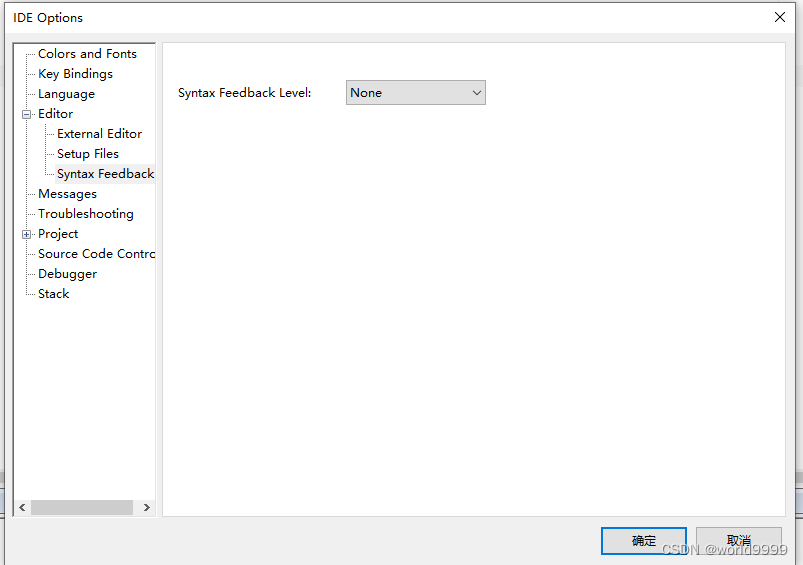Click the 确定 confirm button

pyautogui.click(x=644, y=540)
